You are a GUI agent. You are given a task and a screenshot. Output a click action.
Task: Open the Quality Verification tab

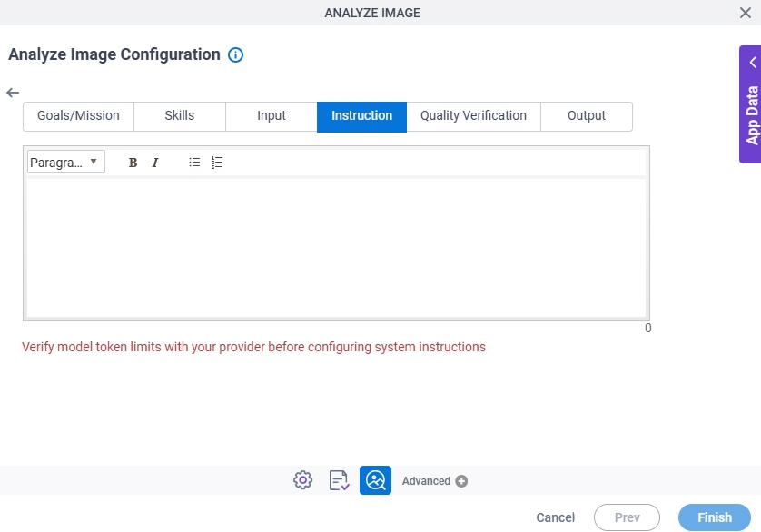pyautogui.click(x=473, y=116)
